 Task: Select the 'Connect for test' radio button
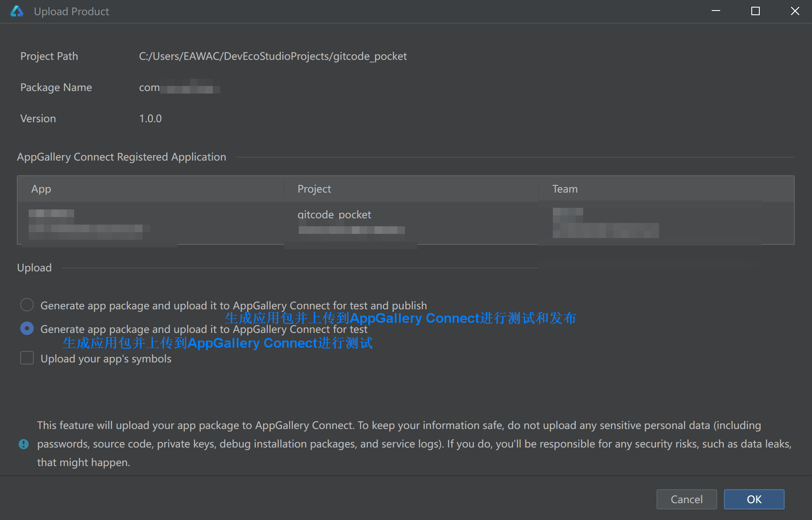point(27,328)
